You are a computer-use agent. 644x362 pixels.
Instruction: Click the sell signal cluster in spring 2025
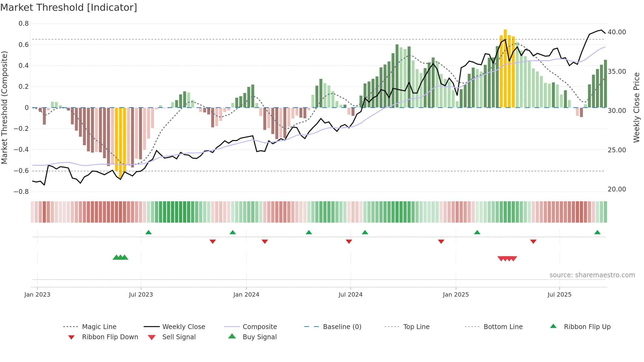tap(507, 259)
